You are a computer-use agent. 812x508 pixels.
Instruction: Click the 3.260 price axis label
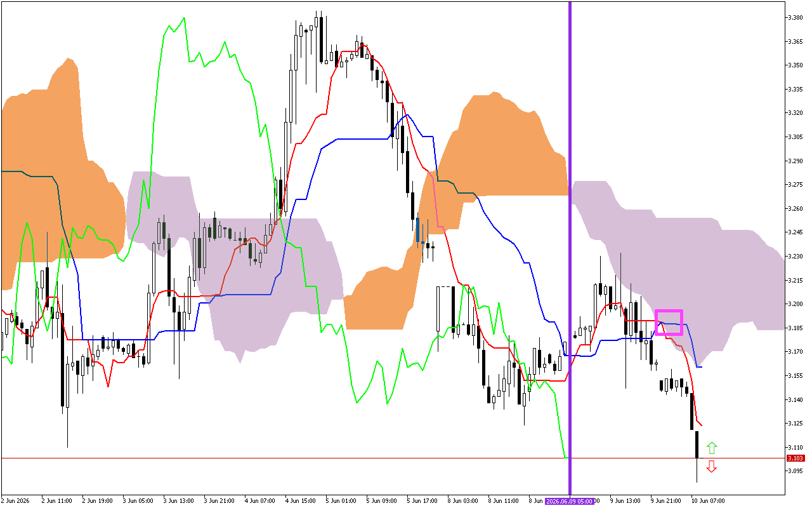coord(795,208)
